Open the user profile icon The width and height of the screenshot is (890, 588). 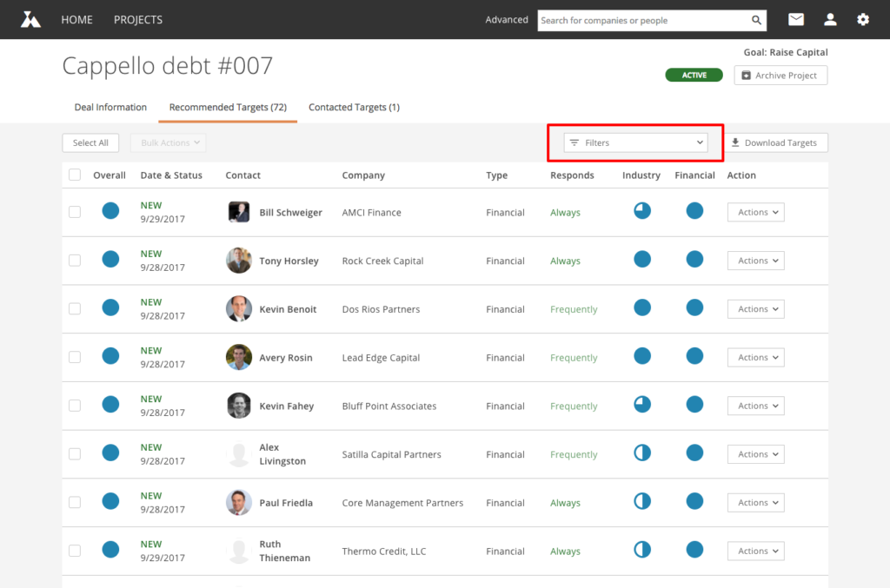(x=830, y=20)
